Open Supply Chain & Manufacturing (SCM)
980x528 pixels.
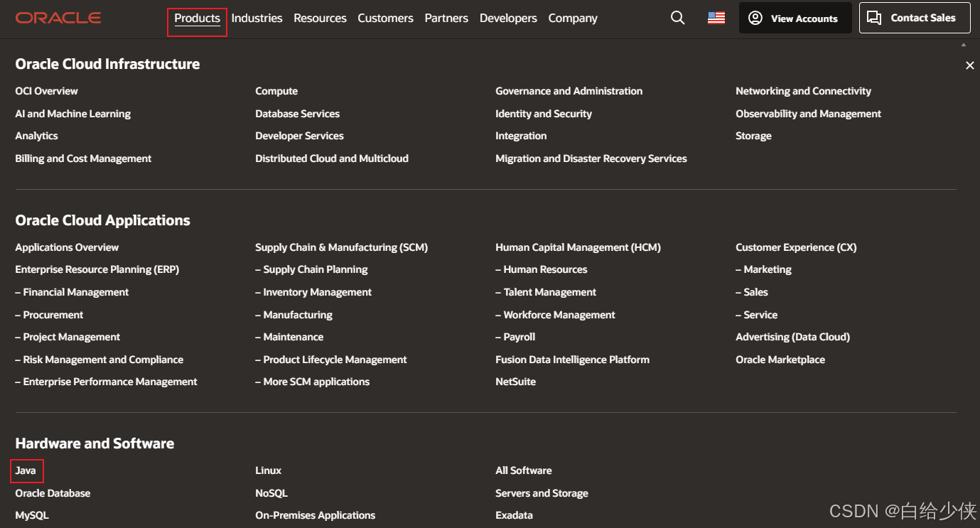341,247
